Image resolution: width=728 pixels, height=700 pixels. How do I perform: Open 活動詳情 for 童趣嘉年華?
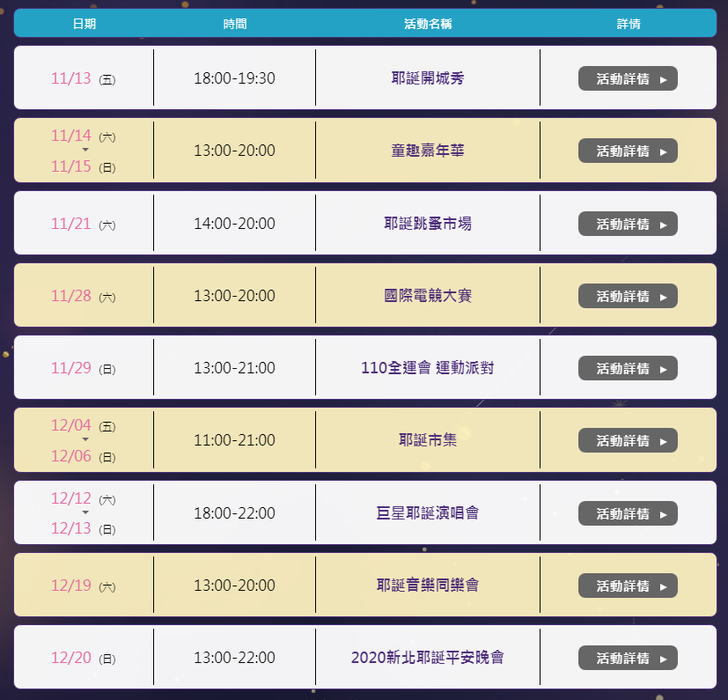click(x=628, y=151)
